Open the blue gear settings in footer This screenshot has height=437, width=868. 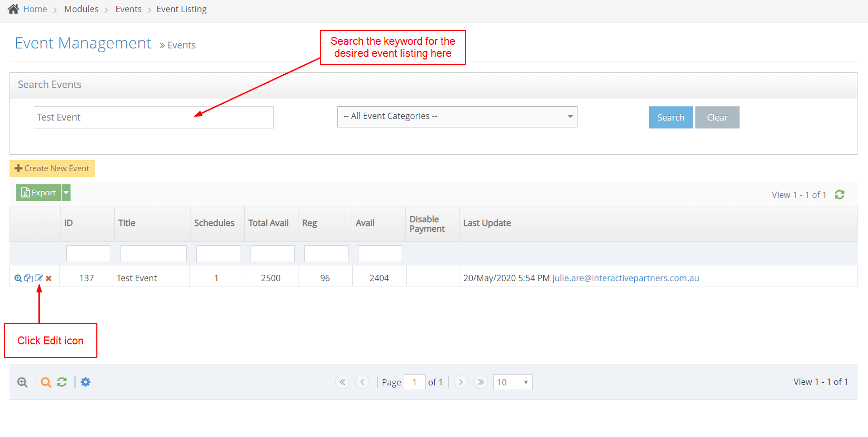[85, 382]
